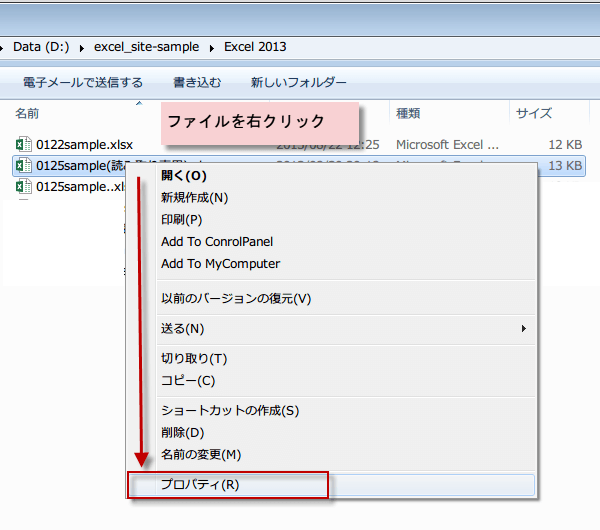Select the 0125sample..xl file name
The image size is (600, 530).
80,187
